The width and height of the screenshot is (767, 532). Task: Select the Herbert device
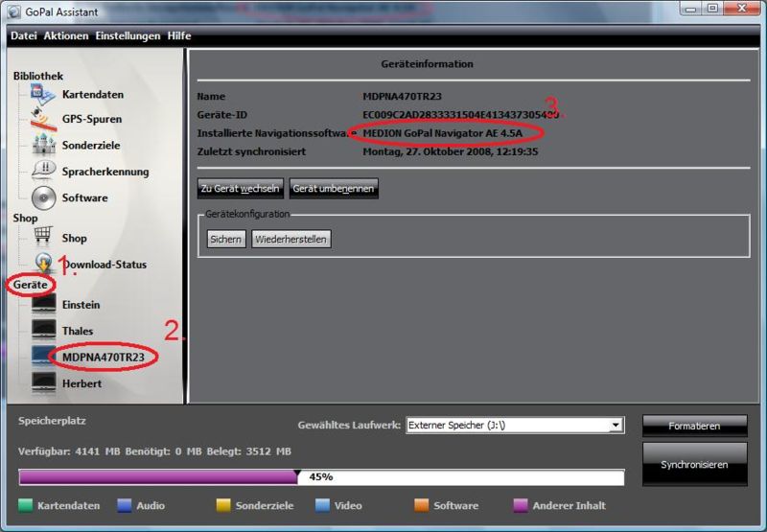81,383
